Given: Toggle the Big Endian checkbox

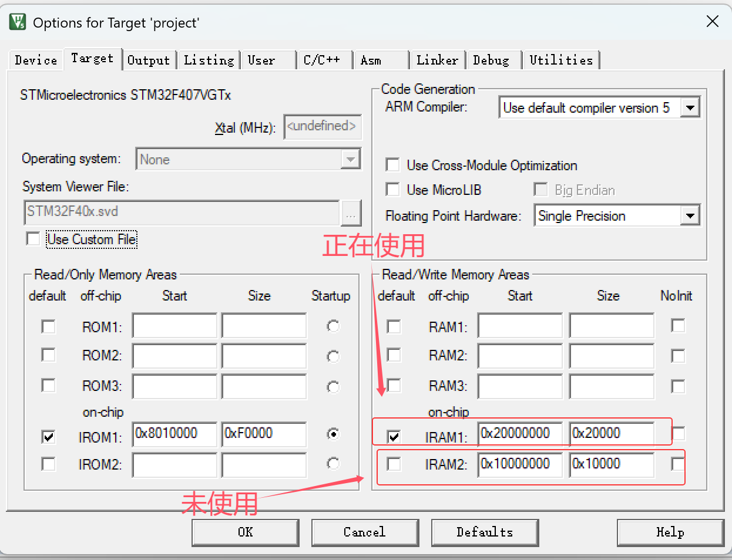Looking at the screenshot, I should pyautogui.click(x=540, y=190).
